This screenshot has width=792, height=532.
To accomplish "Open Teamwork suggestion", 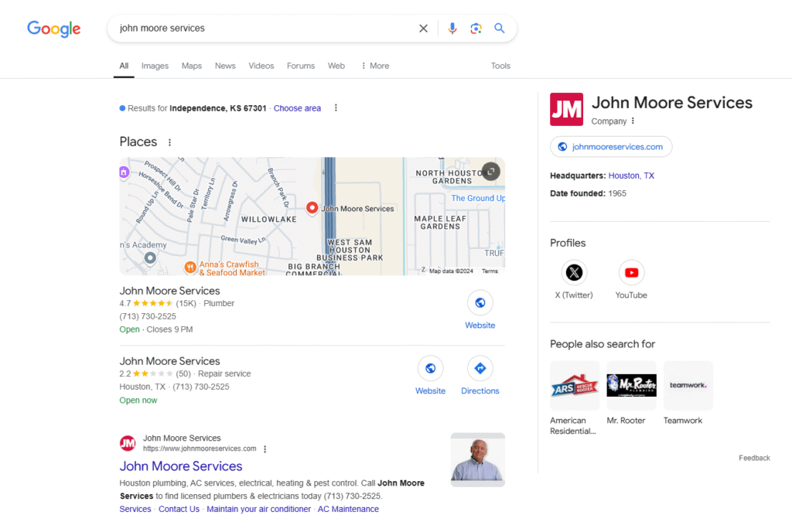I will (x=688, y=393).
